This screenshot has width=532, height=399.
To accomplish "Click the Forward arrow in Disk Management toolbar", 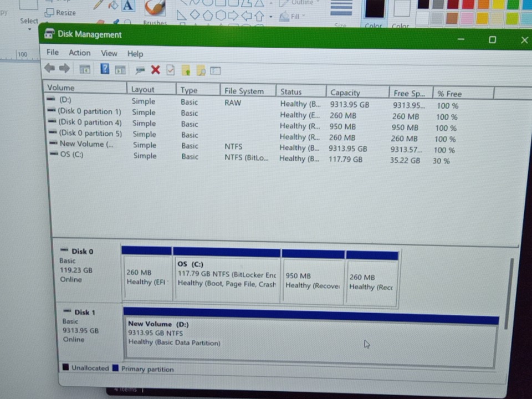I will tap(64, 69).
